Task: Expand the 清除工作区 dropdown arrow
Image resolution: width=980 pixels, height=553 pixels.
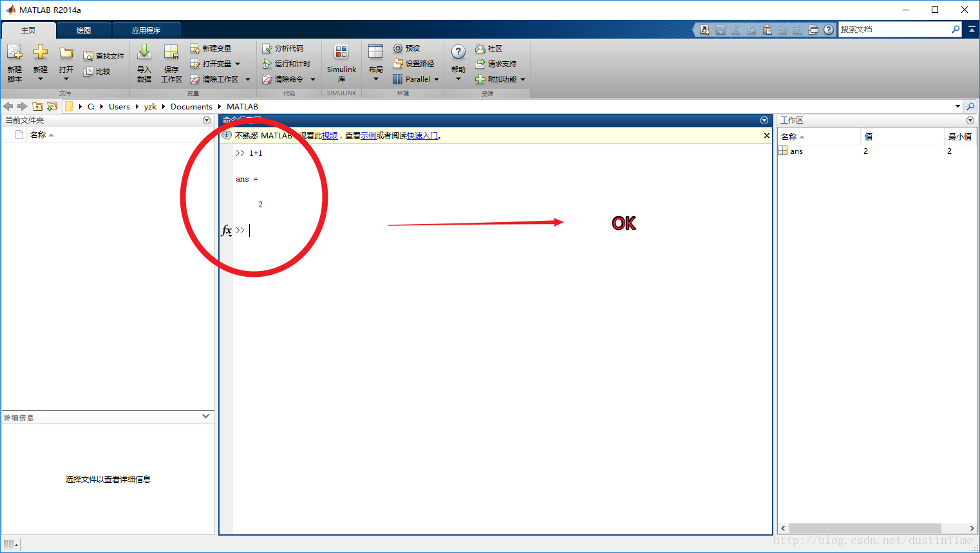Action: pos(248,79)
